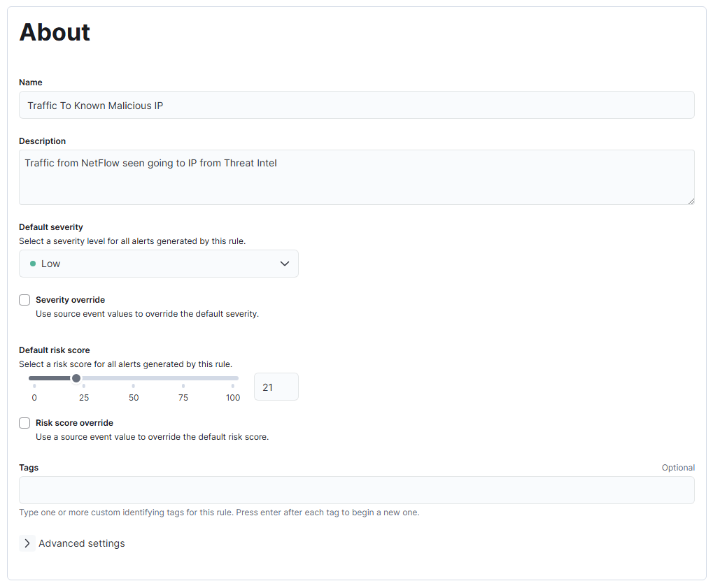Image resolution: width=713 pixels, height=588 pixels.
Task: Click the 'Risk score override' label text
Action: click(74, 423)
